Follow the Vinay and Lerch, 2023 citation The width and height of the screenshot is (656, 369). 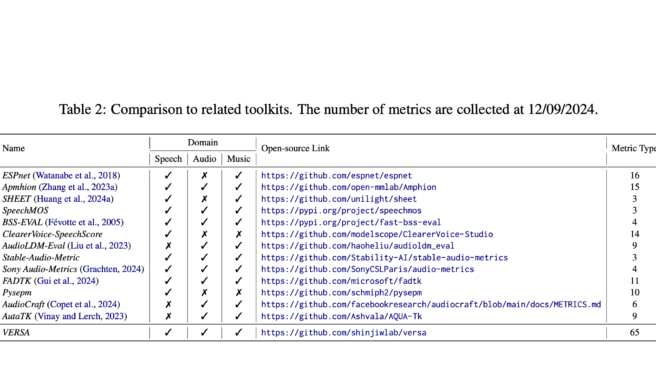[x=81, y=316]
